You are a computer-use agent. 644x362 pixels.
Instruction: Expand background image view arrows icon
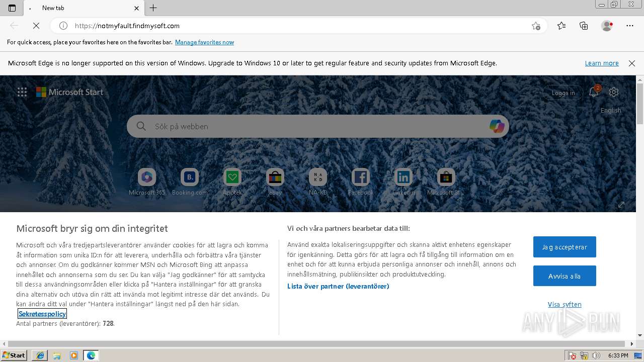(x=621, y=205)
